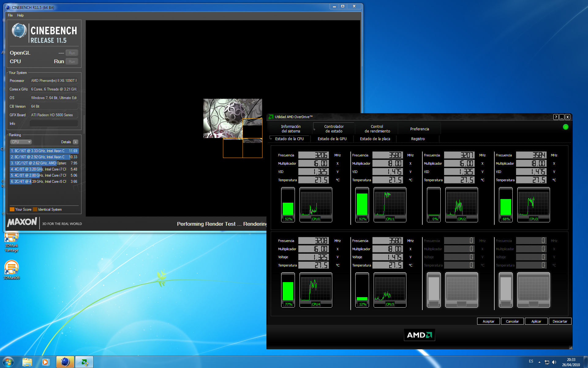Click the Cinebench taskbar icon
588x368 pixels.
pyautogui.click(x=65, y=362)
